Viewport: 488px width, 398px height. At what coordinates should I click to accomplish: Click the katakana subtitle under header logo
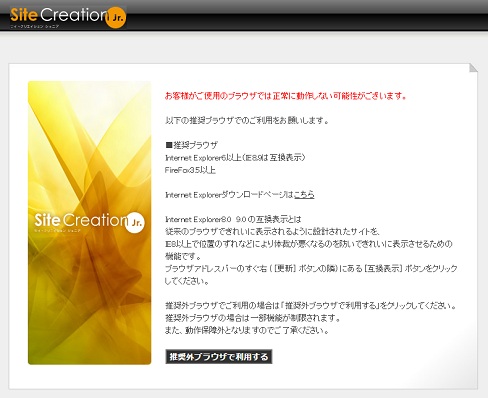point(35,26)
